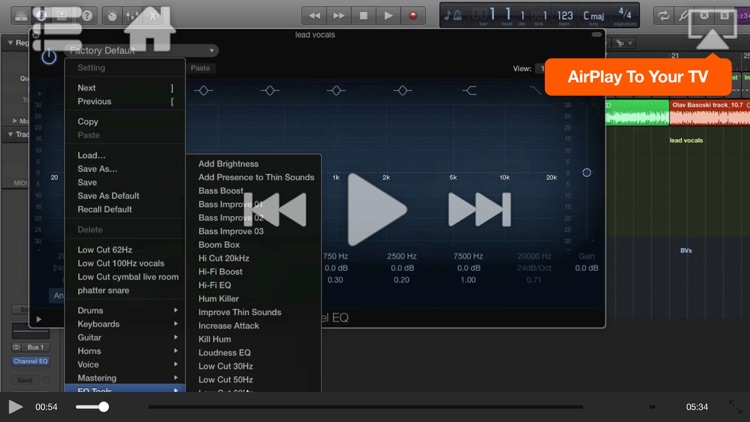Expand the Keyboards preset submenu

click(125, 324)
